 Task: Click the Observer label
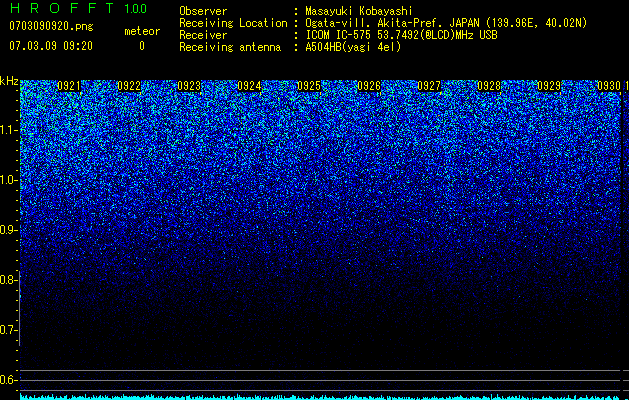point(203,11)
